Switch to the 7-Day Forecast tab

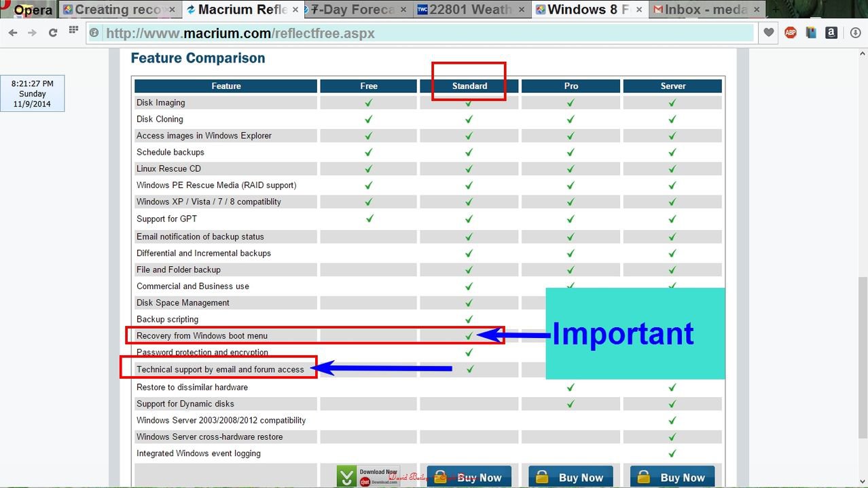click(353, 10)
